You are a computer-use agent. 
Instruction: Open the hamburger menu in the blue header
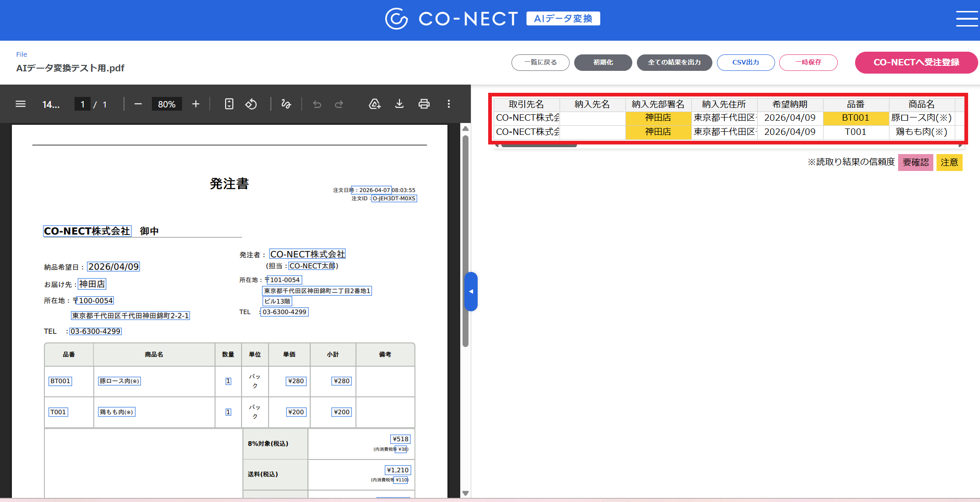(967, 19)
